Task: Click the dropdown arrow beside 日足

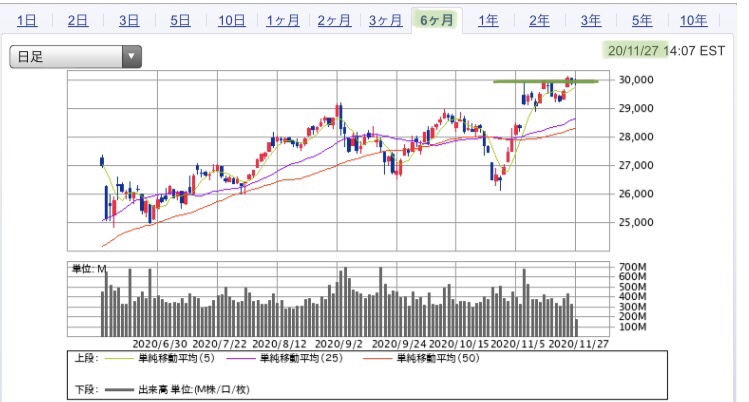Action: pyautogui.click(x=131, y=57)
